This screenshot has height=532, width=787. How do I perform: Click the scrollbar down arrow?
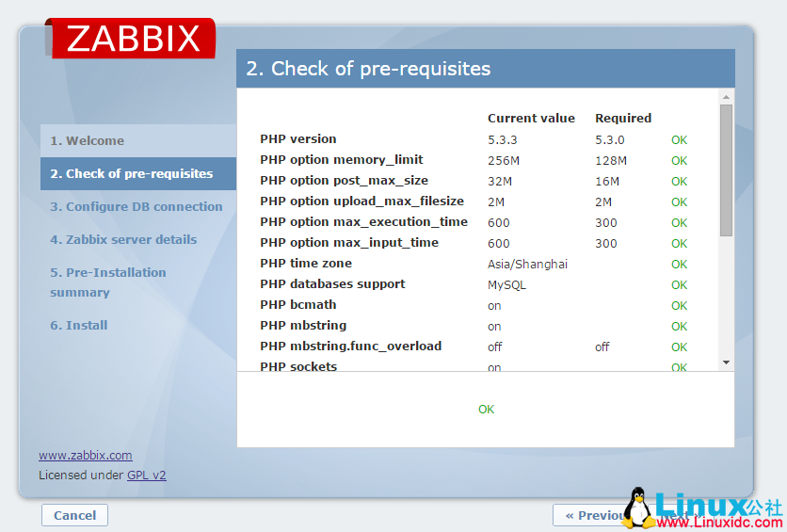tap(726, 363)
